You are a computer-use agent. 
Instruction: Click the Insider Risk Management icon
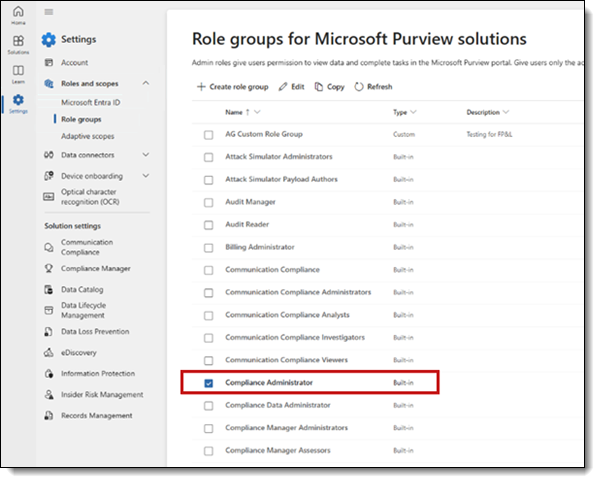tap(49, 395)
